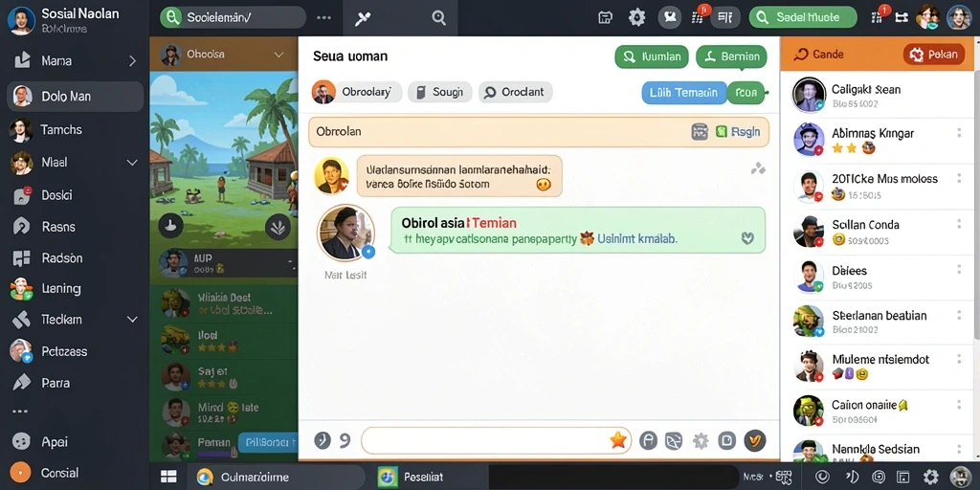Open settings gear in top toolbar
The width and height of the screenshot is (980, 490).
636,17
